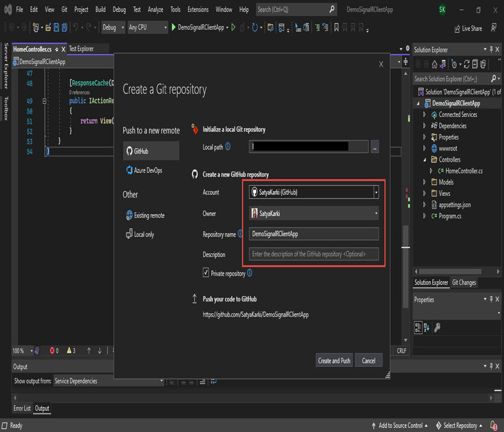Click the Open File toolbar icon
Viewport: 504px width, 432px height.
click(48, 27)
